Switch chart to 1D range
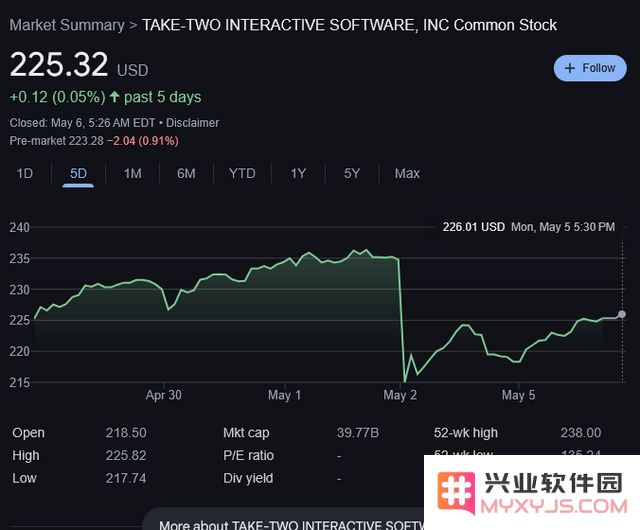Viewport: 640px width, 530px height. coord(24,174)
